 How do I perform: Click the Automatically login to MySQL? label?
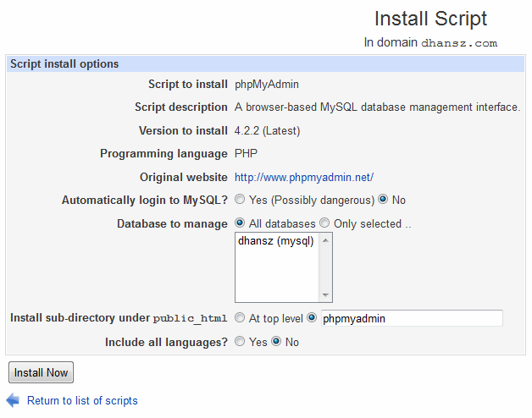click(145, 200)
